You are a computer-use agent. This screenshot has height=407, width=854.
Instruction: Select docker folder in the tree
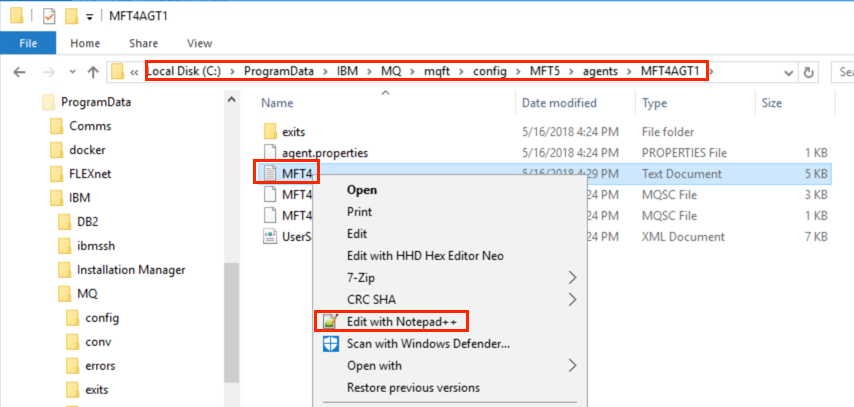(x=87, y=150)
